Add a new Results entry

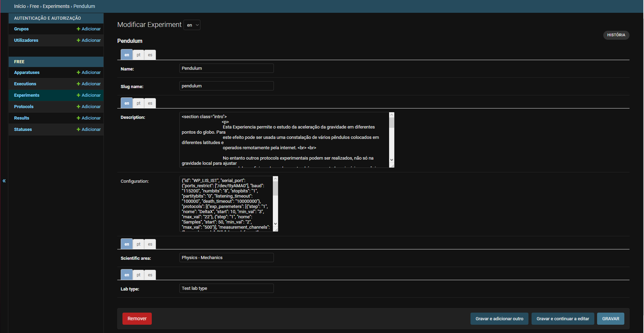(89, 118)
